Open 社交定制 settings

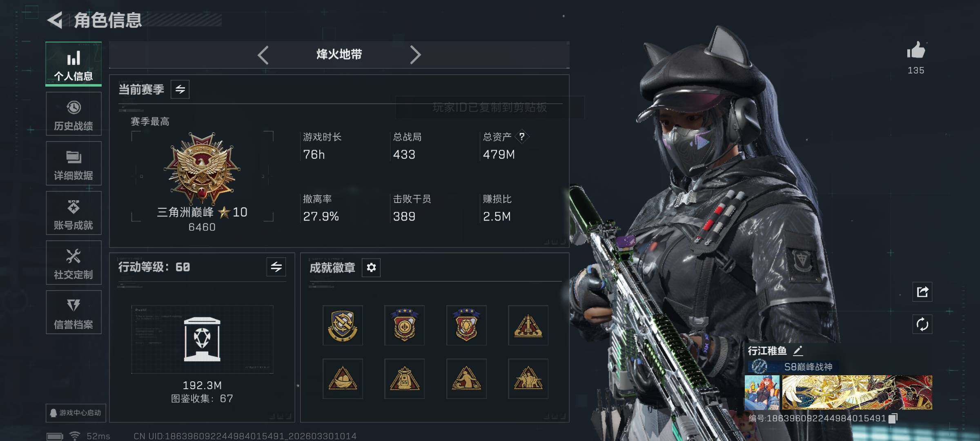click(73, 263)
